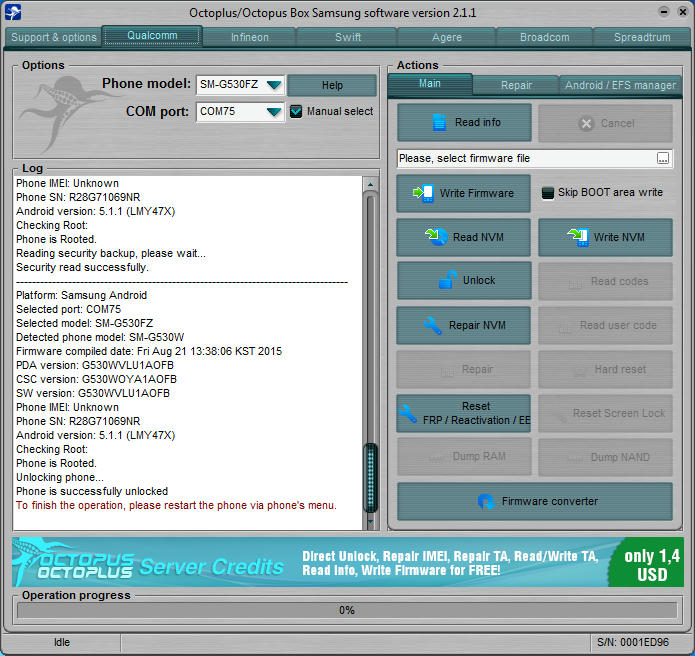Open the Android / EFS manager tab

pyautogui.click(x=620, y=85)
